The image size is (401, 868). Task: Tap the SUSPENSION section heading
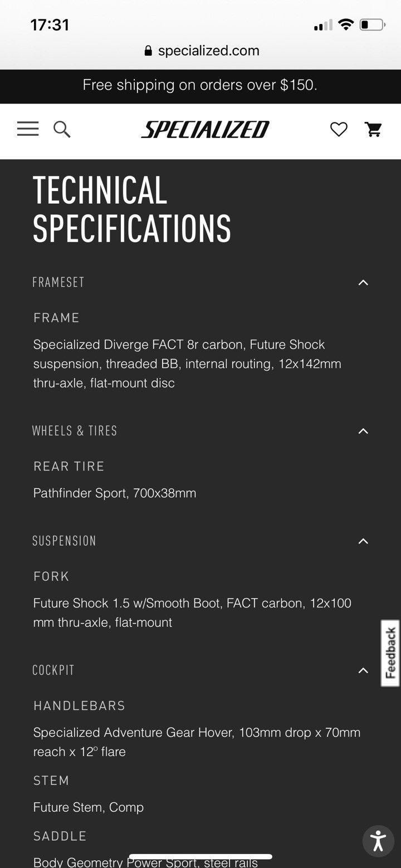coord(64,541)
